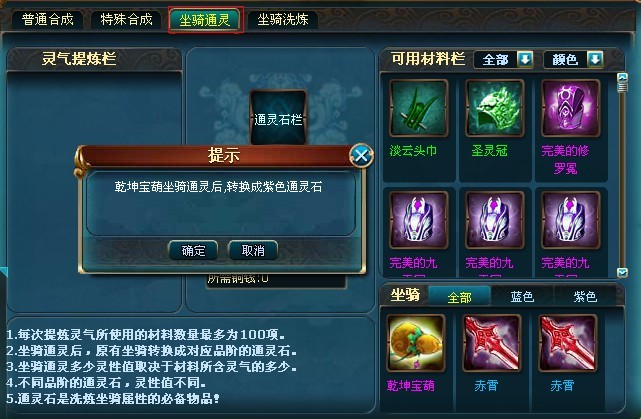Close the 提示 dialog with X button
The width and height of the screenshot is (641, 419).
[x=361, y=155]
